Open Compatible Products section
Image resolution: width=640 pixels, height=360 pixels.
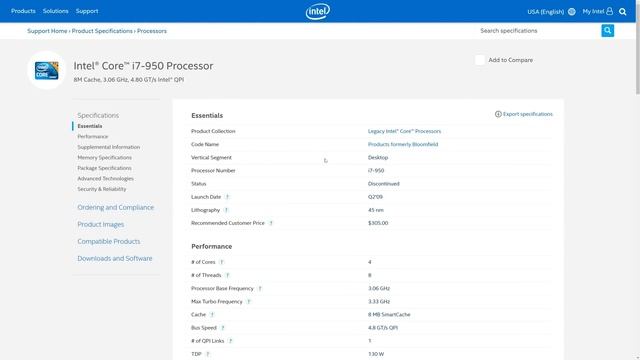[109, 242]
